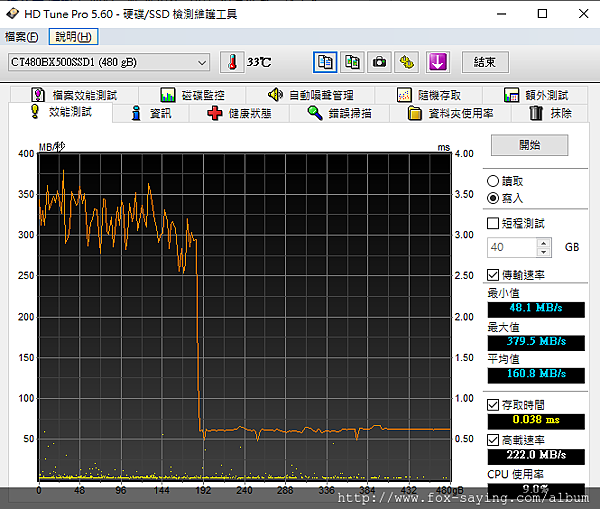This screenshot has height=509, width=600.
Task: Copy info to clipboard toolbar icon
Action: [325, 62]
